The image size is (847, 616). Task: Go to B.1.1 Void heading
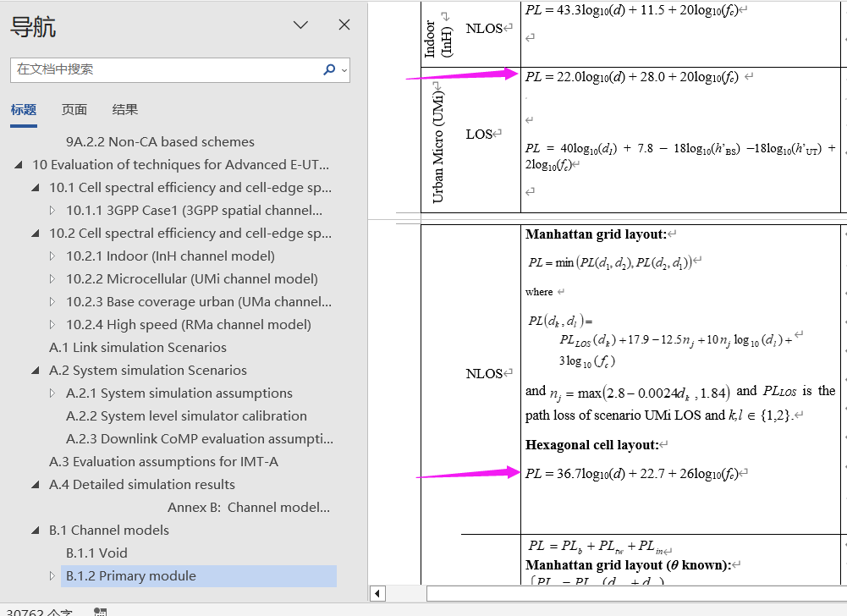(x=96, y=553)
